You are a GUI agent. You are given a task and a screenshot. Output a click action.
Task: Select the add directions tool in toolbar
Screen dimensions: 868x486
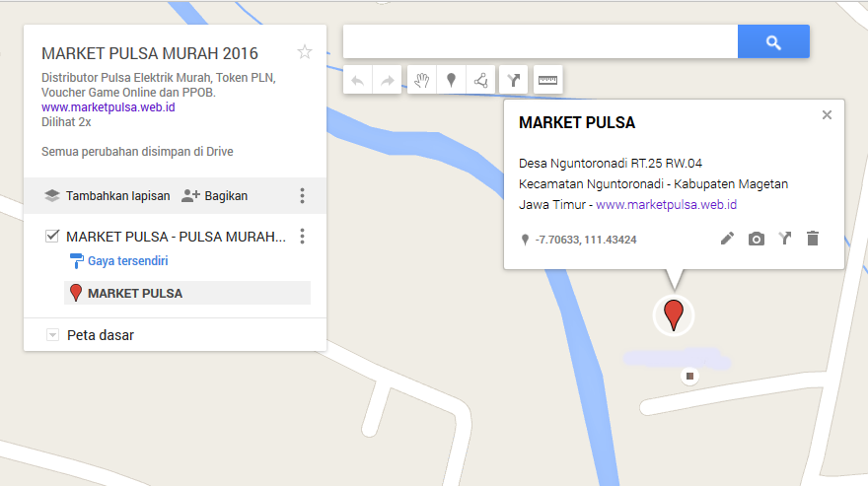[x=513, y=81]
